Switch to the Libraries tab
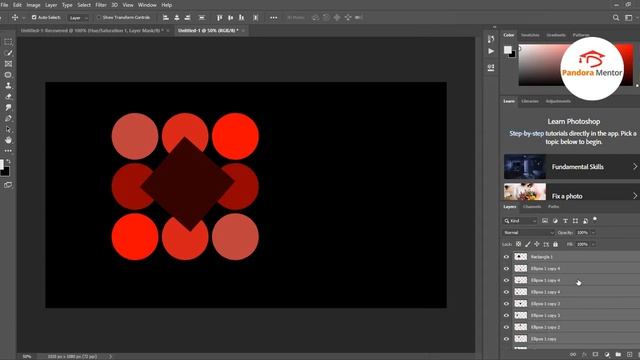Image resolution: width=640 pixels, height=360 pixels. coord(530,101)
